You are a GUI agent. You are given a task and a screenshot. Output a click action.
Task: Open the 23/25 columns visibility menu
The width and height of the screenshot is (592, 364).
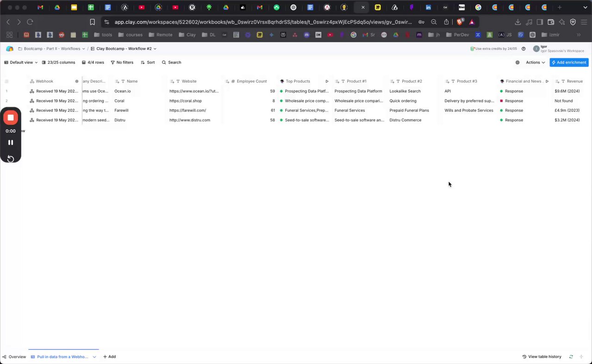pos(58,62)
